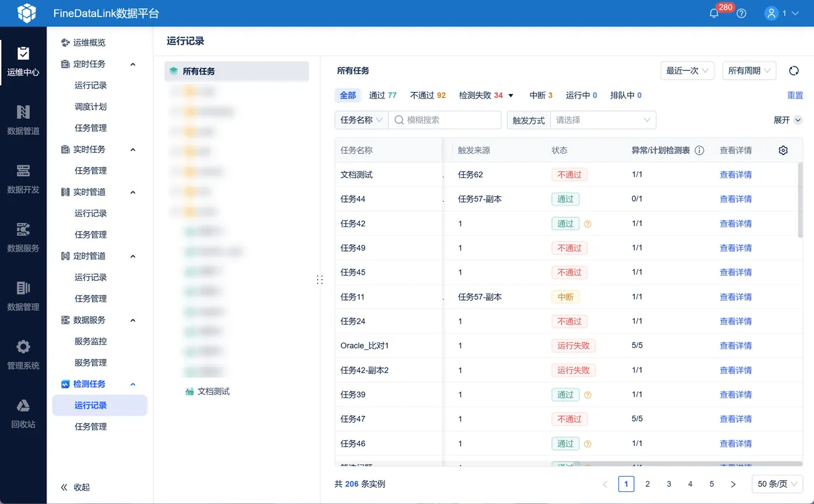Collapse the 定时管道 menu group
Viewport: 814px width, 504px height.
[133, 256]
